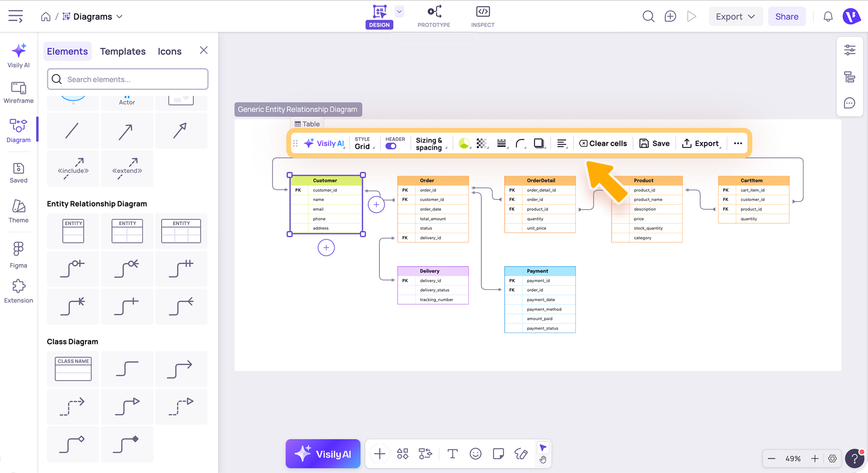Switch to the Icons tab
868x473 pixels.
click(x=169, y=51)
